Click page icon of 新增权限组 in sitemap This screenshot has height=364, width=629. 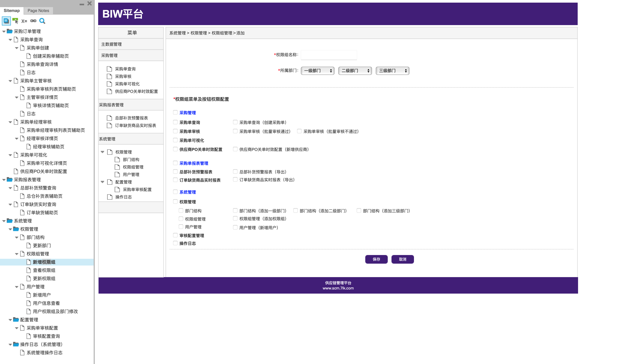pyautogui.click(x=29, y=262)
